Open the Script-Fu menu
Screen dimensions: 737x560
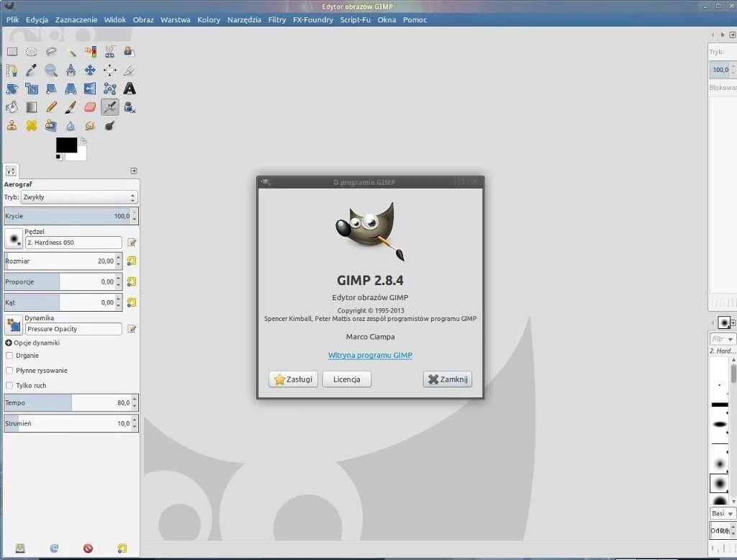pyautogui.click(x=356, y=19)
